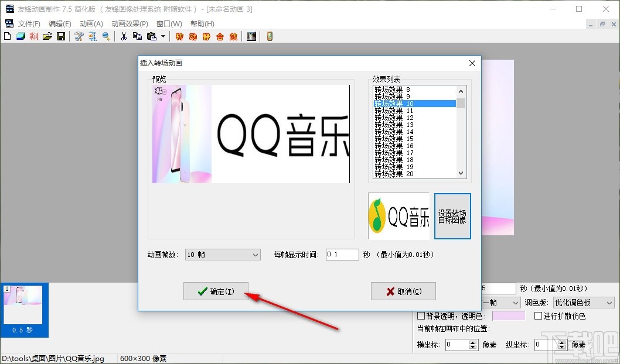Click the 每帧显示时间 input field
620x364 pixels.
(x=342, y=254)
